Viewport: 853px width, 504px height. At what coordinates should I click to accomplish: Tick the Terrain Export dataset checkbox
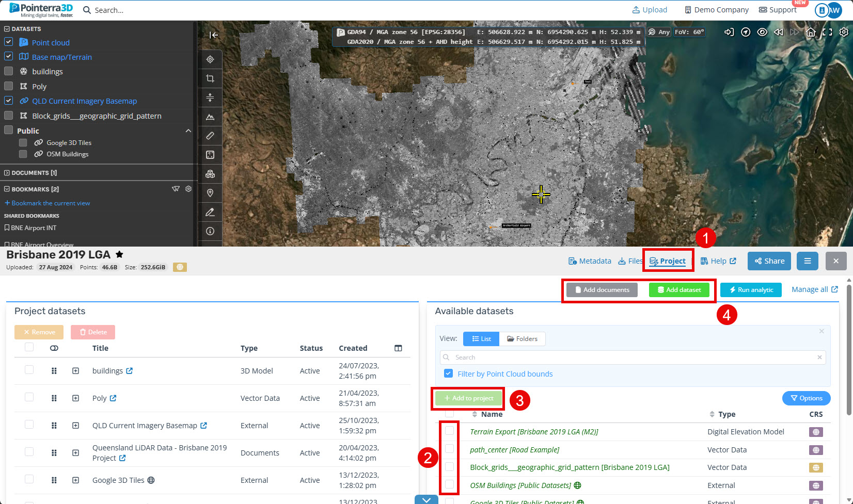(x=449, y=431)
